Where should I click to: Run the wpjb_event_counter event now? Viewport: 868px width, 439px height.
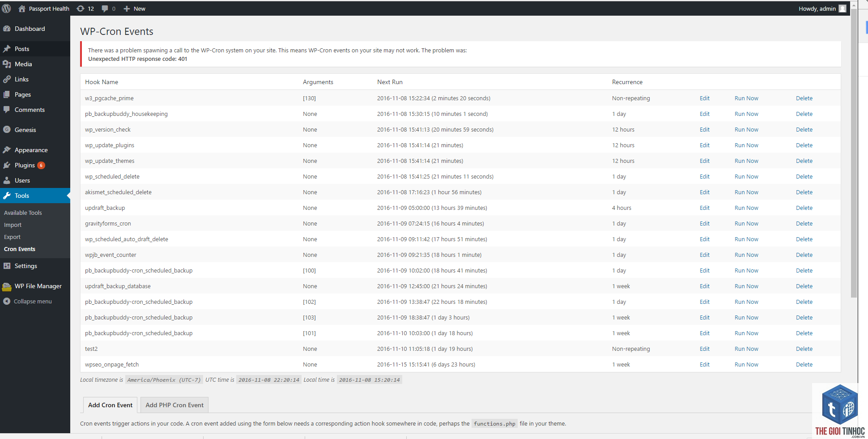746,255
